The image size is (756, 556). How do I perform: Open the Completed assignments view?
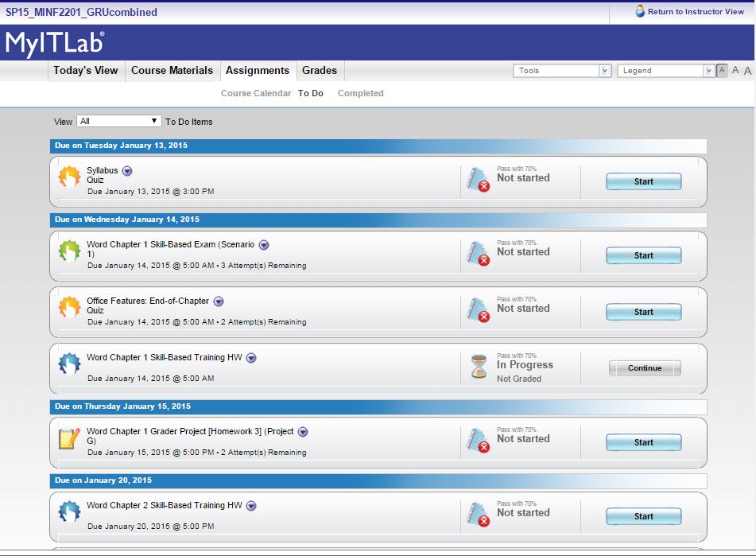click(360, 93)
